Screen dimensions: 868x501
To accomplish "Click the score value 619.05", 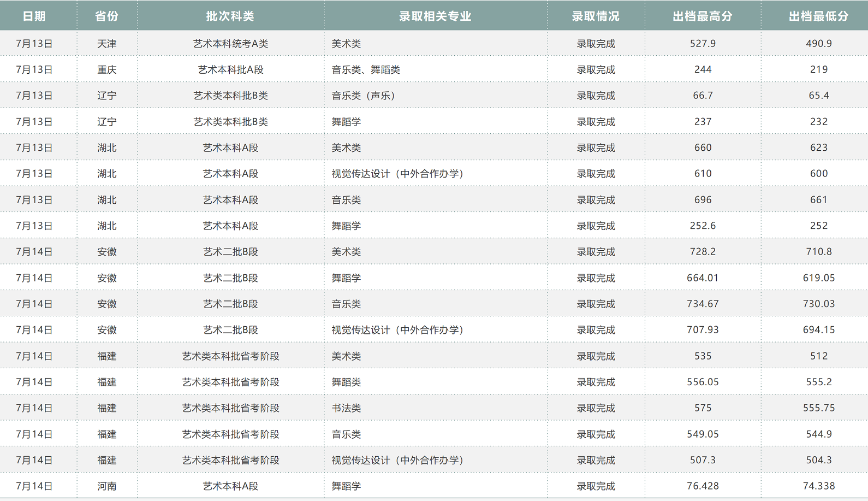I will coord(819,278).
